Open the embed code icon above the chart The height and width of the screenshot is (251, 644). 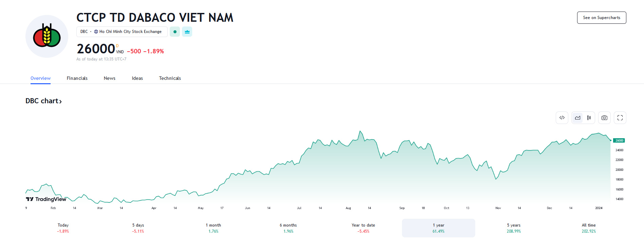(x=562, y=118)
